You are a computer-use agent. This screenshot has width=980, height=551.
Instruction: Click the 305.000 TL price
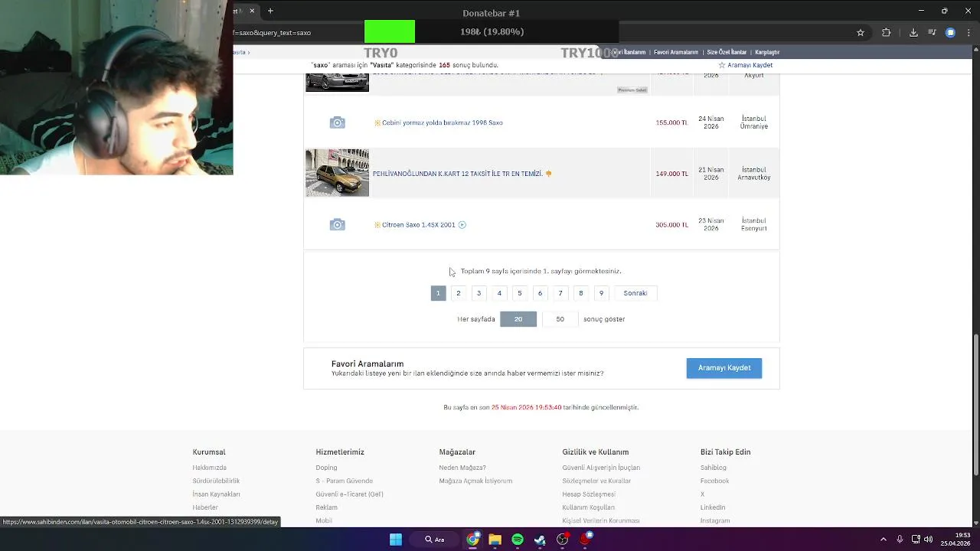pyautogui.click(x=671, y=225)
